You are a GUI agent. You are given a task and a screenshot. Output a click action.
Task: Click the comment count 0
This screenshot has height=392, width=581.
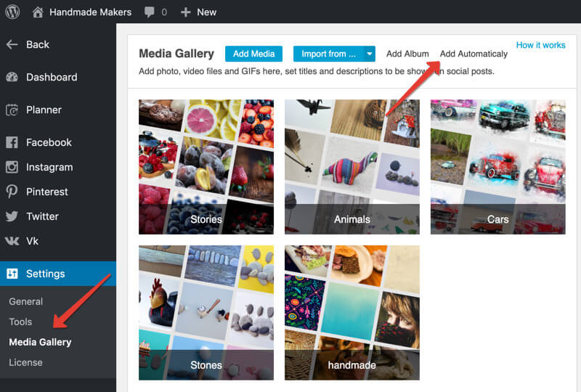point(164,12)
